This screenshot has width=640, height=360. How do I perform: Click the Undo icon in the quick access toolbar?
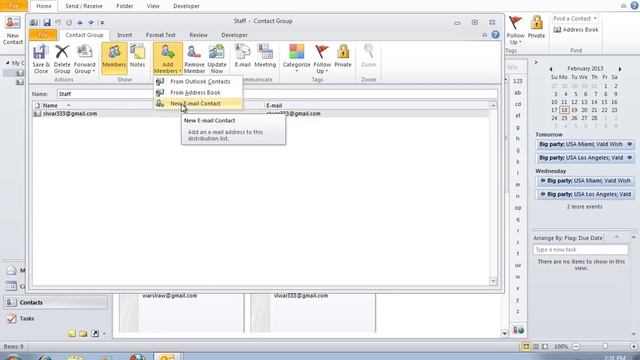(58, 22)
